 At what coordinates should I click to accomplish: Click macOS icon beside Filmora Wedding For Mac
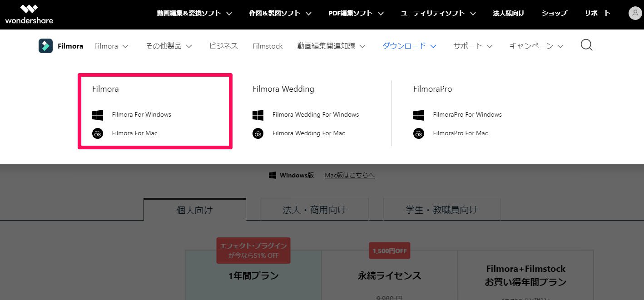point(258,133)
